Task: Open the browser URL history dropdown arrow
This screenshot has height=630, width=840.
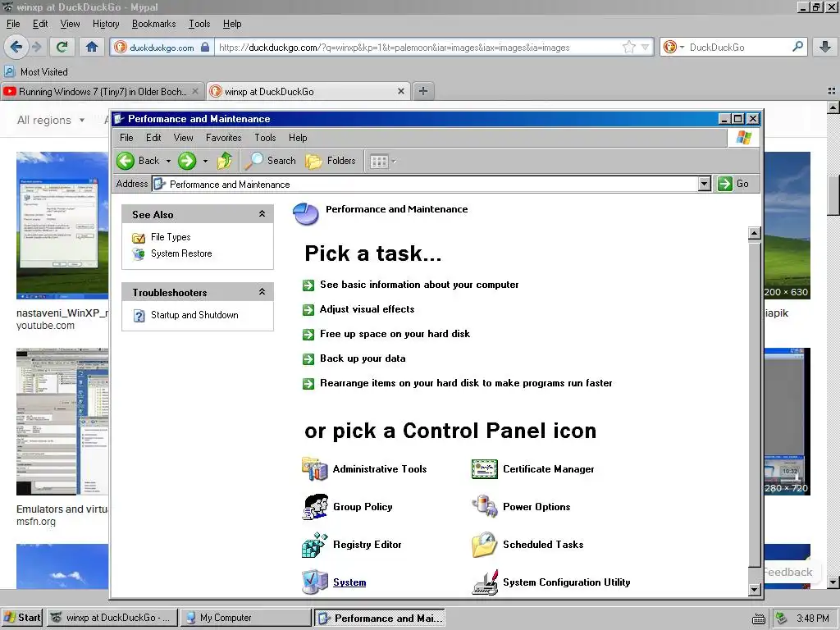Action: point(645,47)
